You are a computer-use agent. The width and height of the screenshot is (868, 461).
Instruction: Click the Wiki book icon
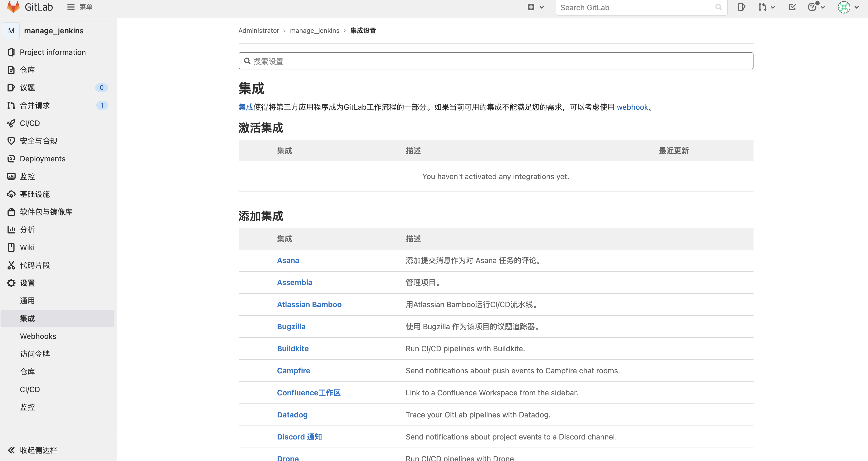click(x=11, y=247)
